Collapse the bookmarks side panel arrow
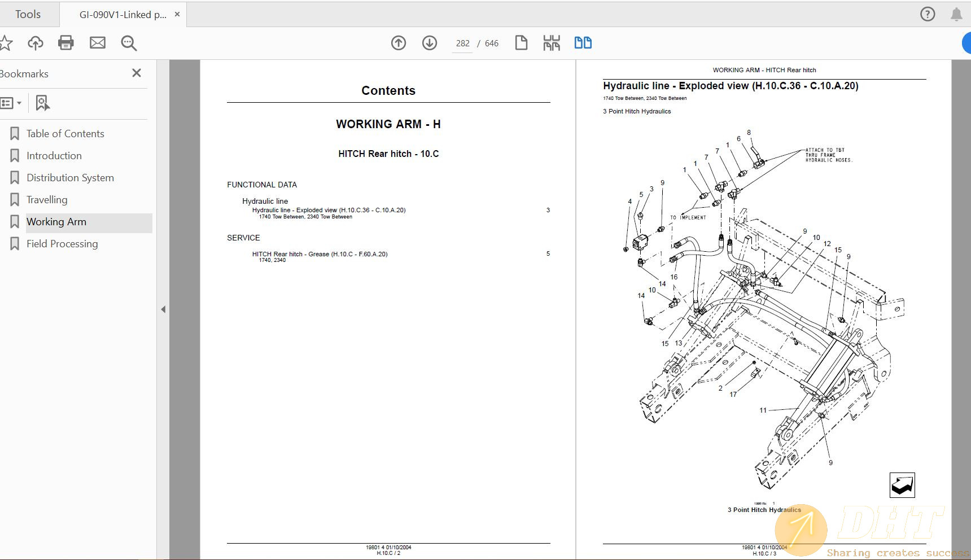This screenshot has width=971, height=560. coord(163,309)
